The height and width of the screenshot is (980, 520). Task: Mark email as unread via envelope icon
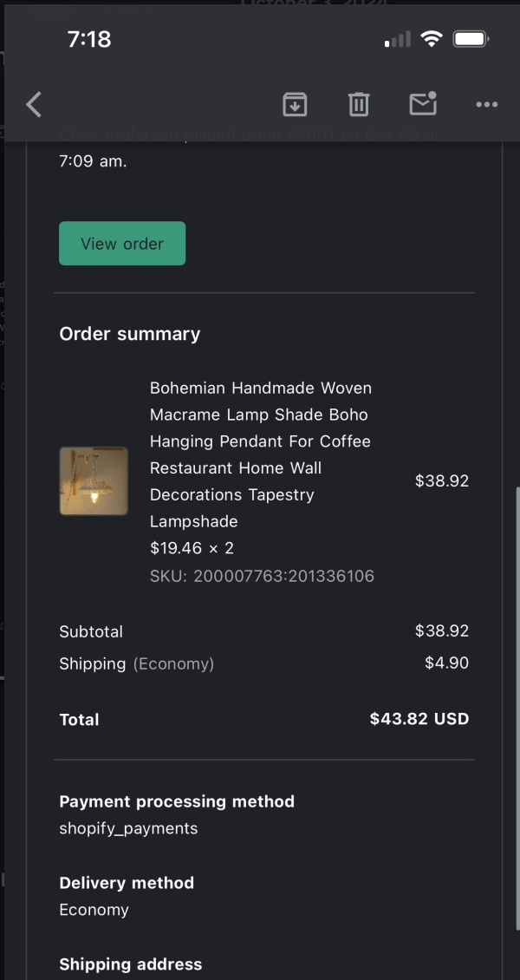423,104
